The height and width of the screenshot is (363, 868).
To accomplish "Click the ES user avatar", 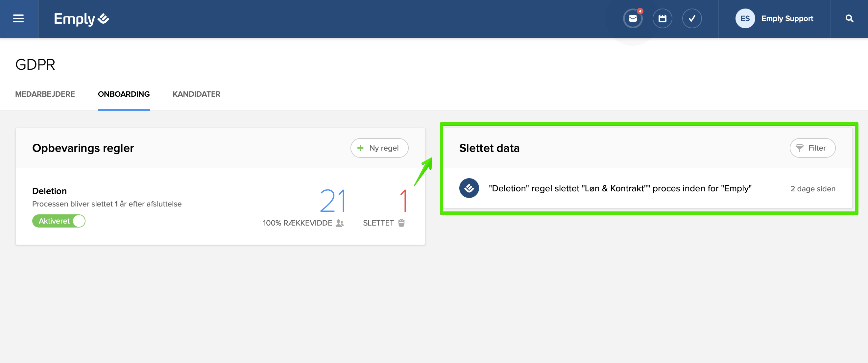I will pos(745,18).
